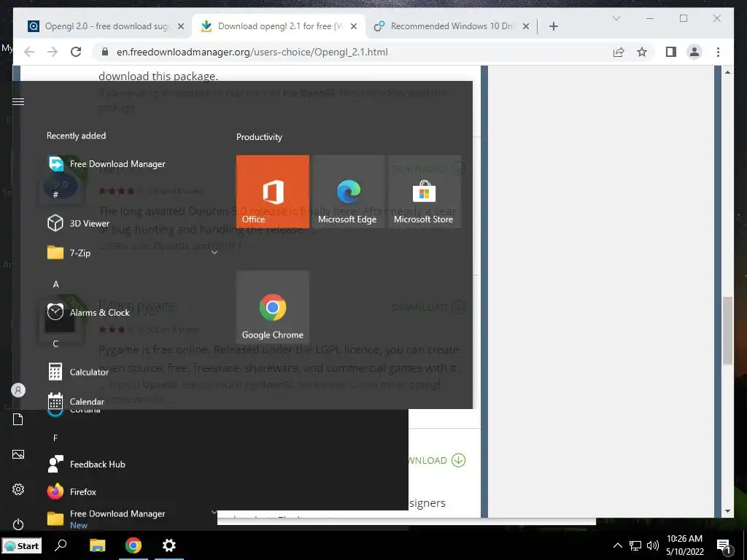Open the Office tile in Productivity
Viewport: 747px width, 560px height.
point(273,192)
